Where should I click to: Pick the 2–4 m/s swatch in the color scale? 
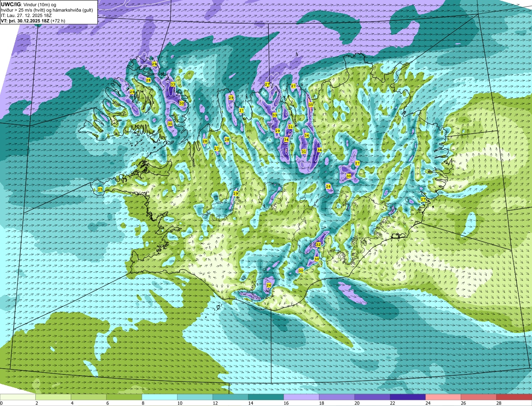[x=53, y=397]
